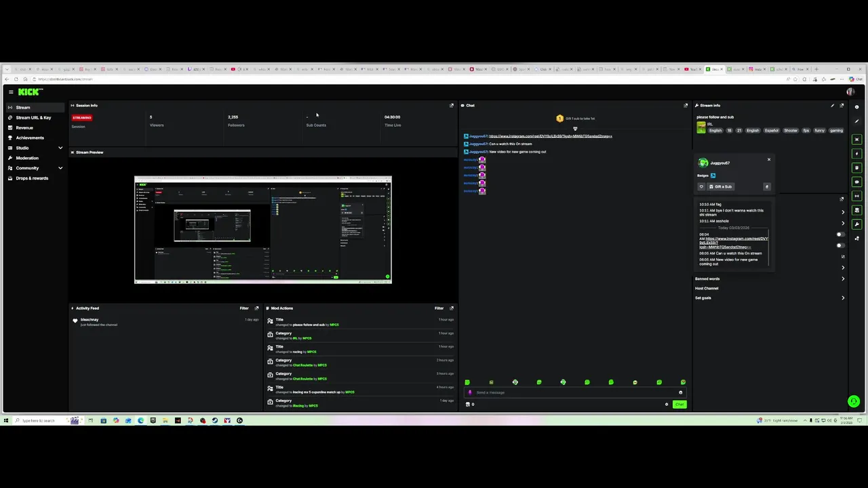This screenshot has width=868, height=488.
Task: Turn on the lower quick action toggle
Action: 840,245
